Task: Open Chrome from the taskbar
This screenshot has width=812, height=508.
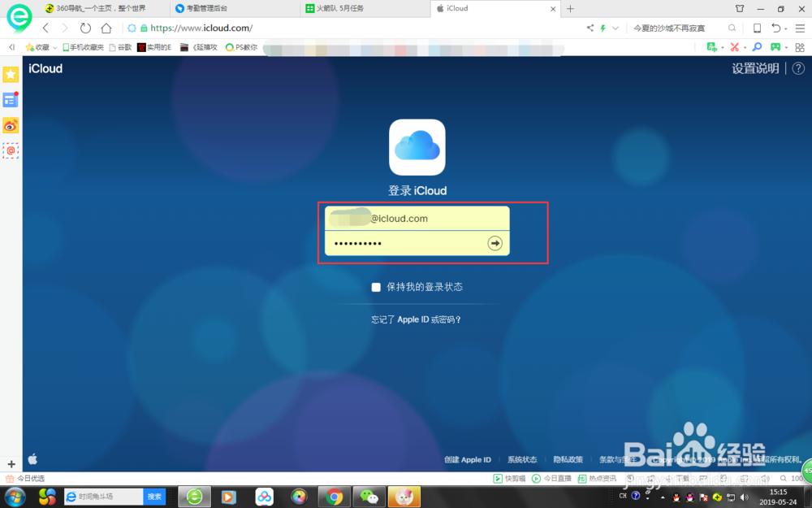Action: pos(334,497)
